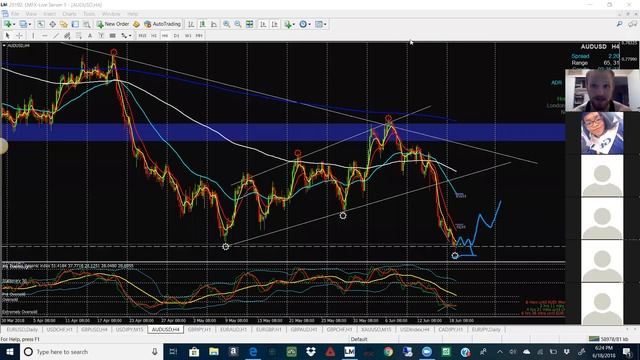Select the Cursor arrow tool
640x360 pixels.
pyautogui.click(x=7, y=36)
